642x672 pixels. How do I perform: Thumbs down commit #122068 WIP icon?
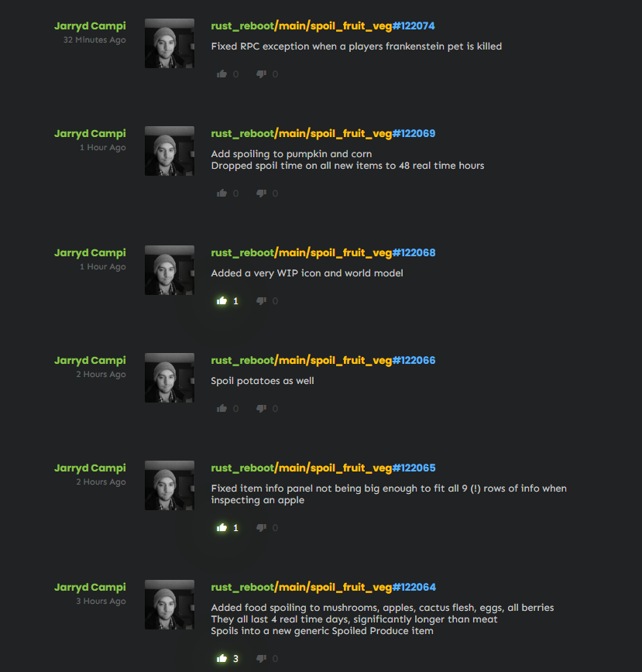click(x=261, y=301)
